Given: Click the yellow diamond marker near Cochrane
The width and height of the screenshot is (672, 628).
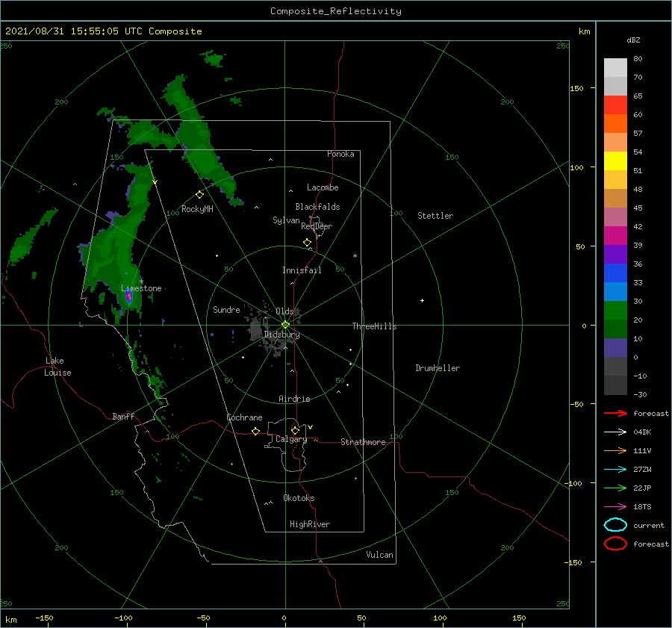Looking at the screenshot, I should (x=256, y=432).
